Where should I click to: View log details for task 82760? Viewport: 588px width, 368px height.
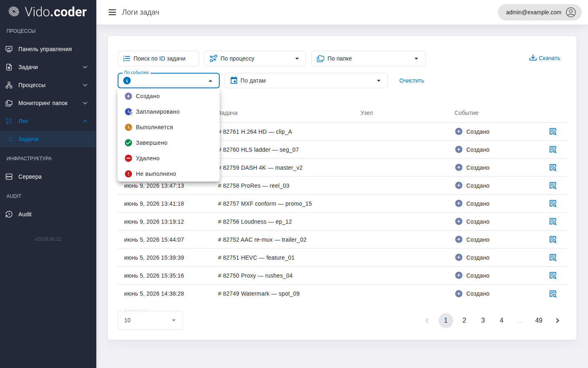[x=553, y=150]
